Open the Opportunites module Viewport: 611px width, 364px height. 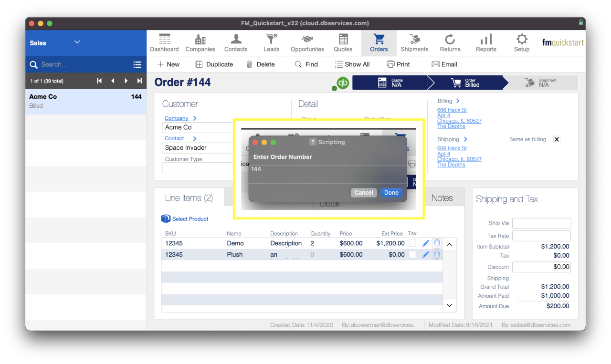307,43
